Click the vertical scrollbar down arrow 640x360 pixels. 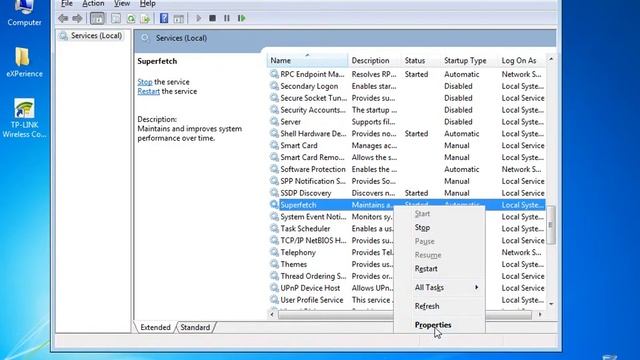click(551, 304)
